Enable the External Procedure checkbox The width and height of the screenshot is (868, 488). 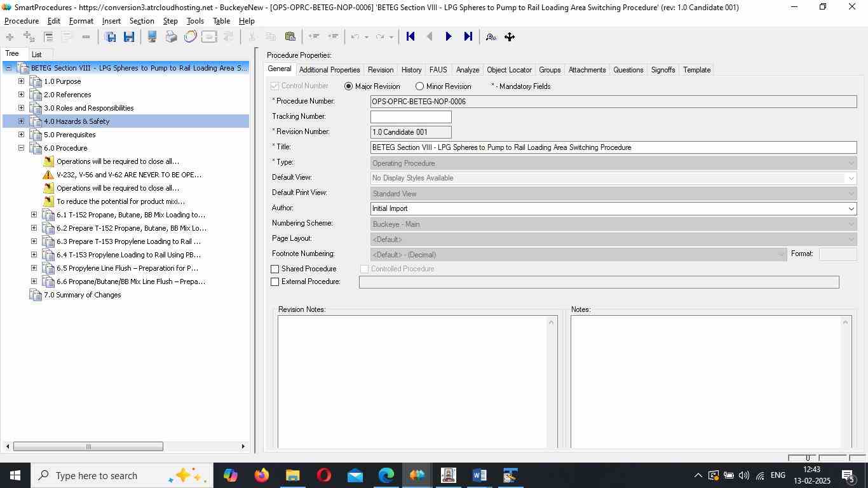click(x=275, y=281)
